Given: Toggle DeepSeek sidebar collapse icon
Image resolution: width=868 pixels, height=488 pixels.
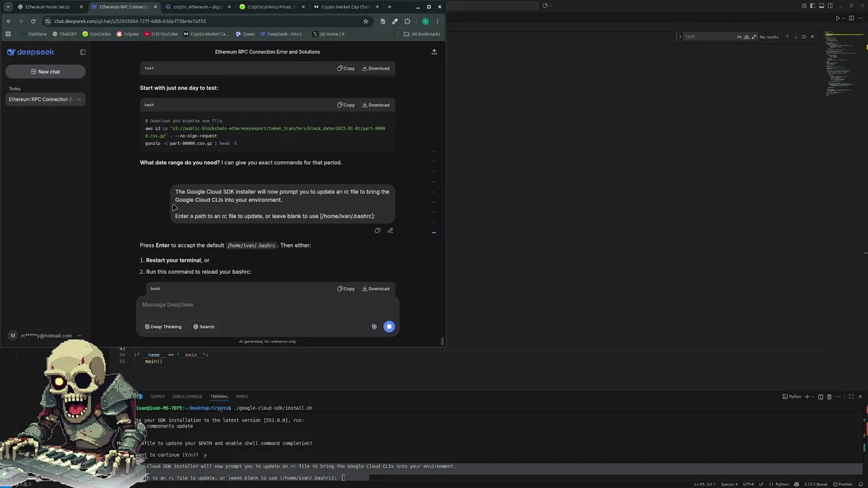Looking at the screenshot, I should pos(83,52).
